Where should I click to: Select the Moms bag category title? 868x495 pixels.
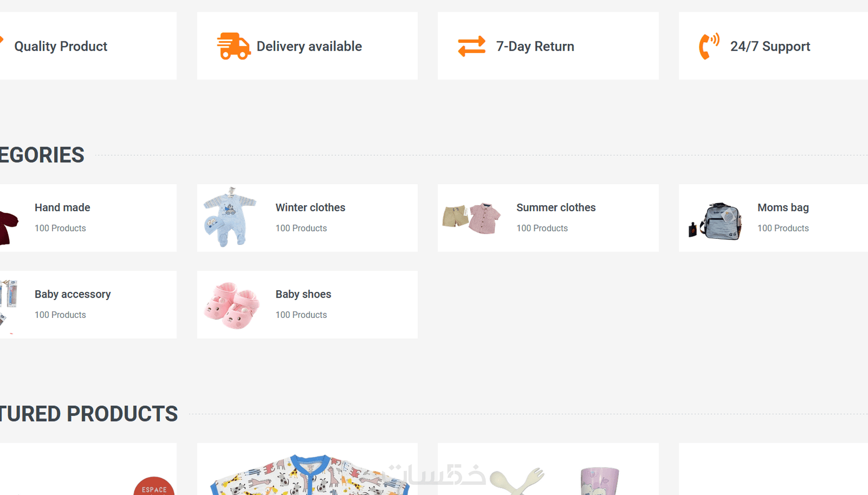(783, 208)
